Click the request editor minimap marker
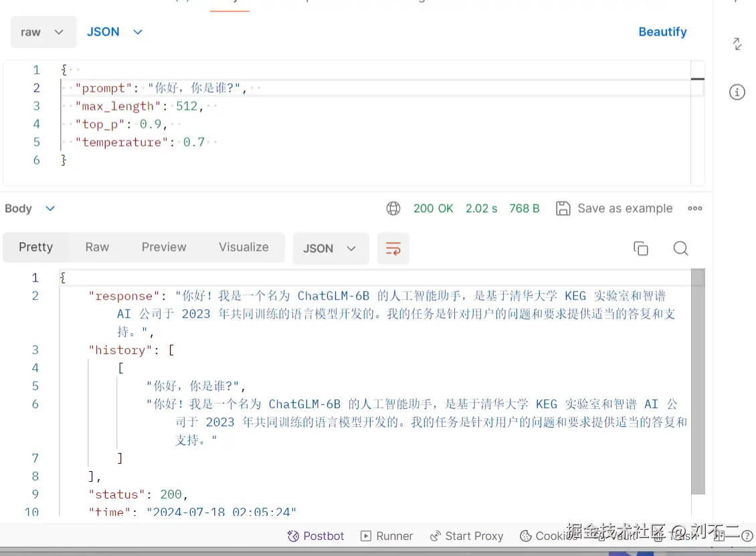The height and width of the screenshot is (556, 756). [697, 79]
